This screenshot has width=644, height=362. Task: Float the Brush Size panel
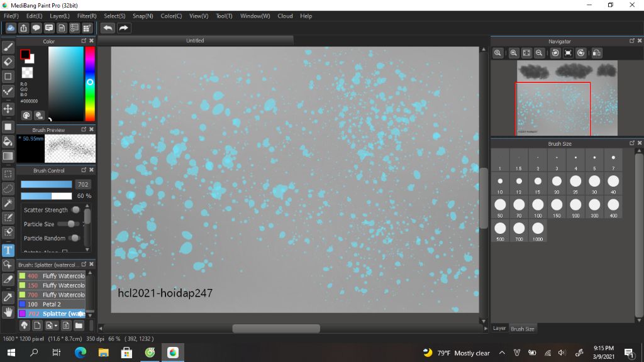point(631,143)
